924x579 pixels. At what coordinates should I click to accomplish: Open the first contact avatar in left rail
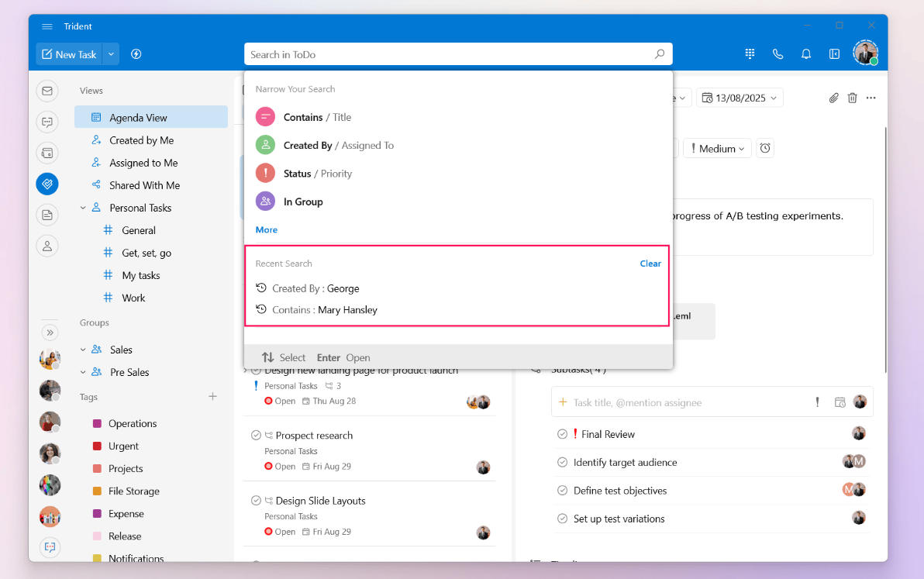[x=50, y=358]
